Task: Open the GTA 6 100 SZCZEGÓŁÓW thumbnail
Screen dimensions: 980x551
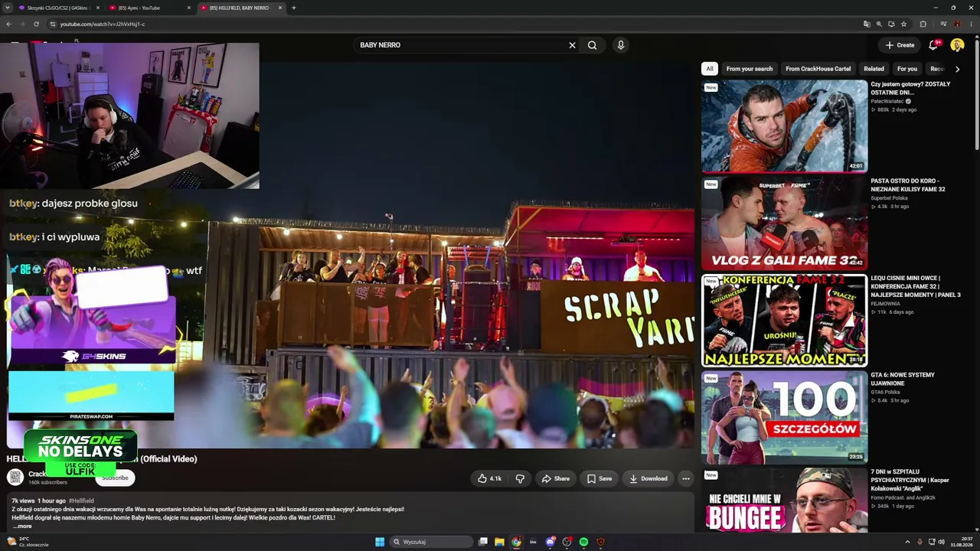Action: coord(784,418)
